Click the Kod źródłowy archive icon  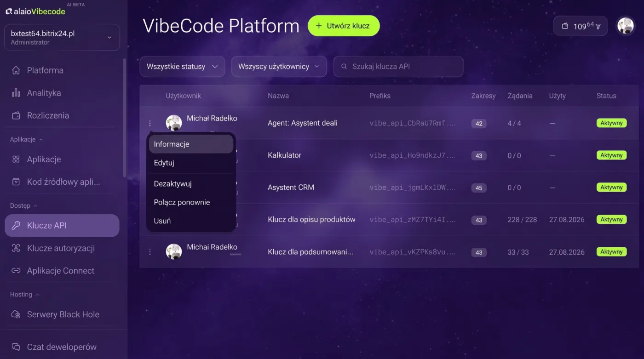16,182
